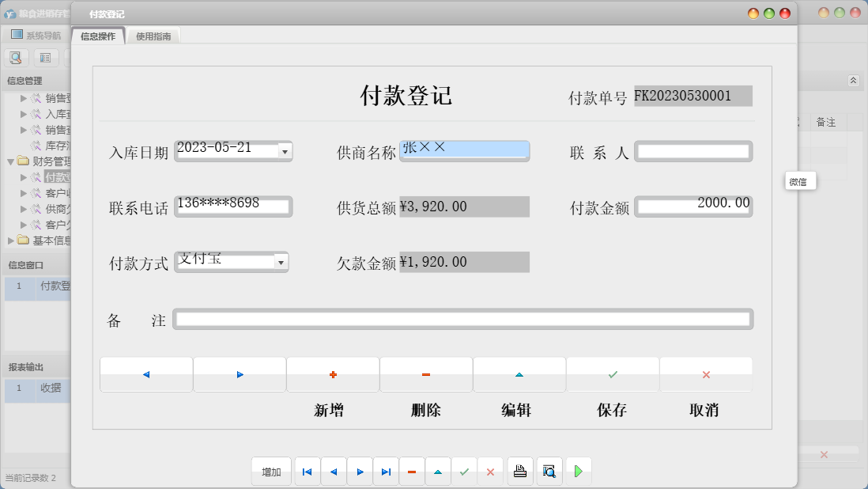This screenshot has height=489, width=868.
Task: Run the report with the green arrow icon
Action: click(x=578, y=471)
